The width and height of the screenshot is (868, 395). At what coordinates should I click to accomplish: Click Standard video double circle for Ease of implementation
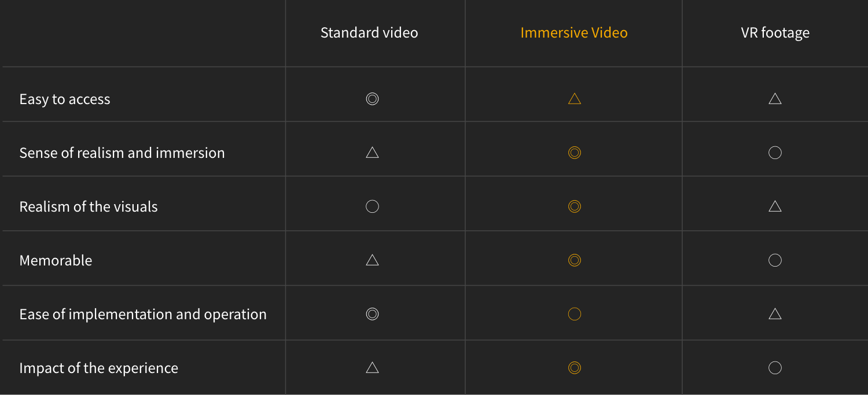(x=373, y=314)
